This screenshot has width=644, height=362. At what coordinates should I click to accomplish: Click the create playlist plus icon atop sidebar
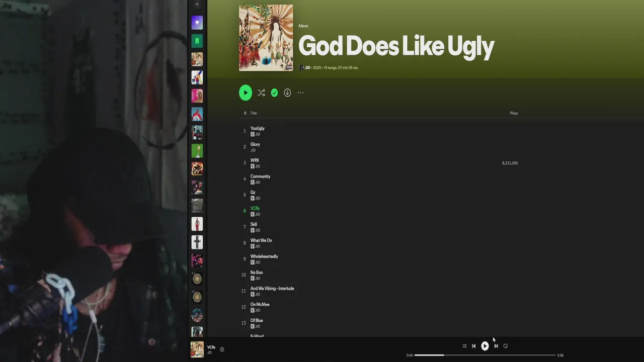click(x=197, y=4)
